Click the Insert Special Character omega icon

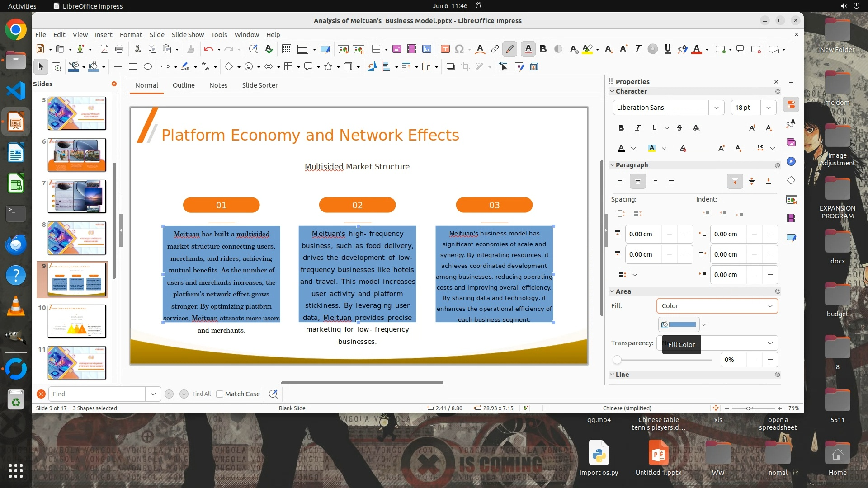tap(459, 49)
